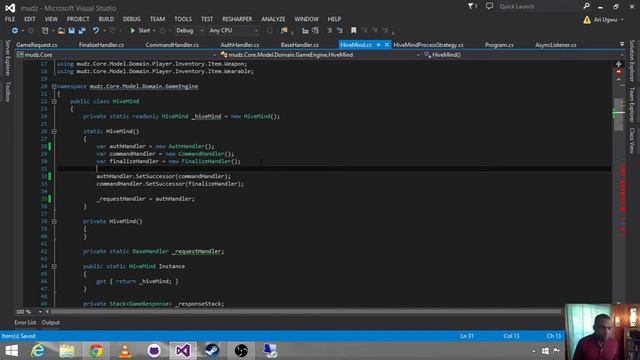Toggle bookmark with the toolbar bookmark icon
640x360 pixels.
pyautogui.click(x=353, y=31)
